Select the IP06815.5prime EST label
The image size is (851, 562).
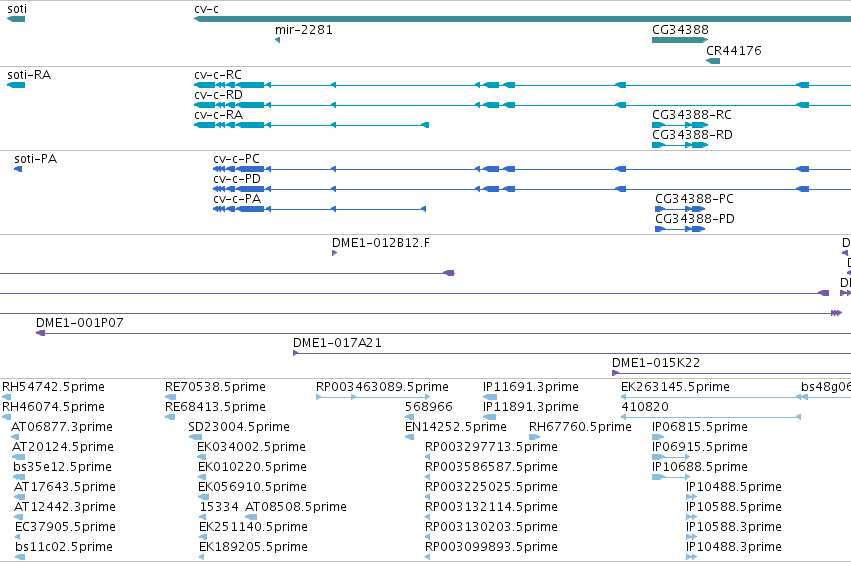[x=700, y=427]
